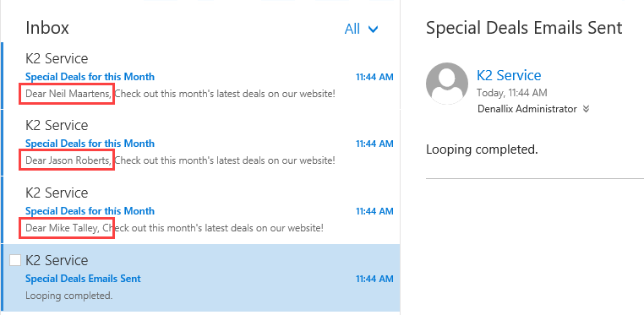This screenshot has height=315, width=644.
Task: Click the Denallix Administrator recipient name
Action: (x=527, y=109)
